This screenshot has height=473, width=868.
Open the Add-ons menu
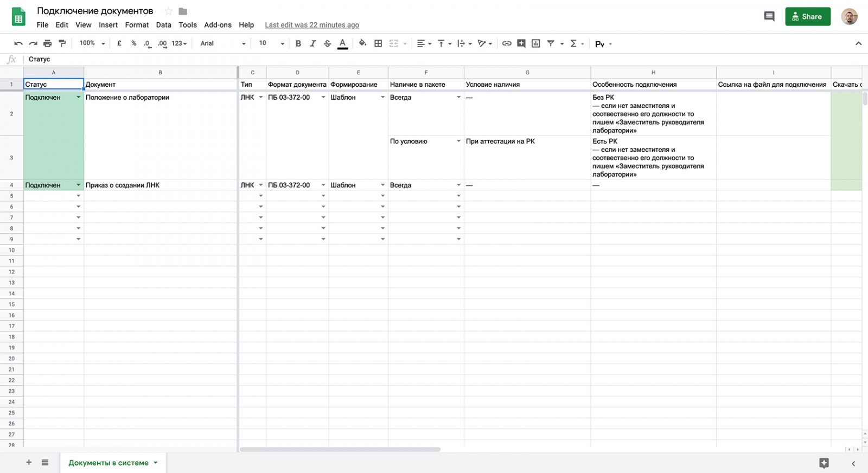click(218, 25)
